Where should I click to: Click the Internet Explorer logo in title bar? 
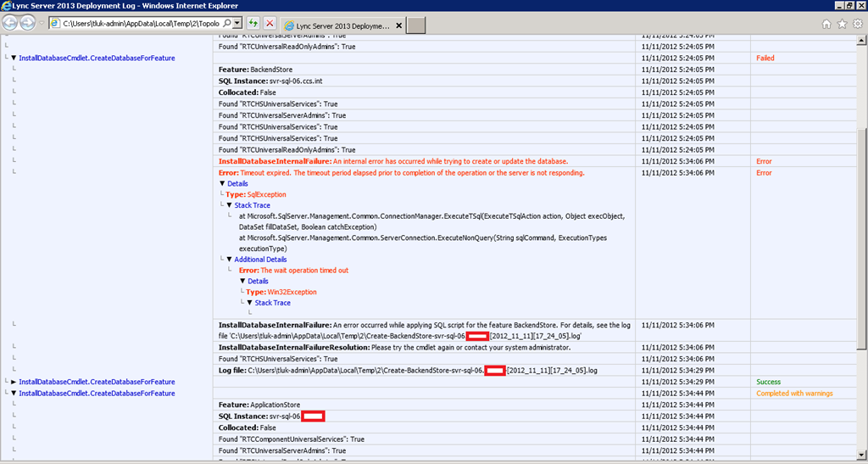[x=7, y=6]
